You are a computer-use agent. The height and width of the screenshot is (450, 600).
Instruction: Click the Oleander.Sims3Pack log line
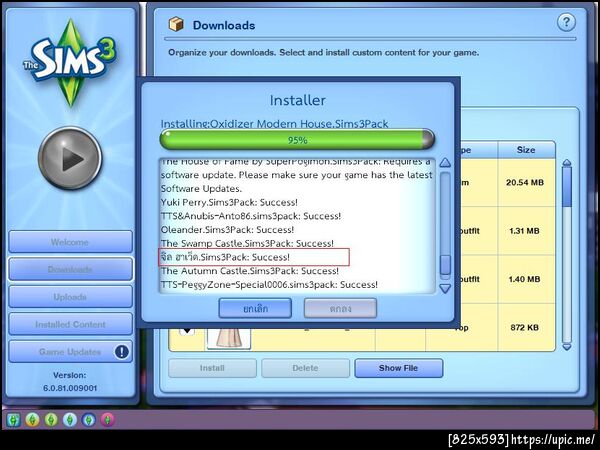[227, 230]
